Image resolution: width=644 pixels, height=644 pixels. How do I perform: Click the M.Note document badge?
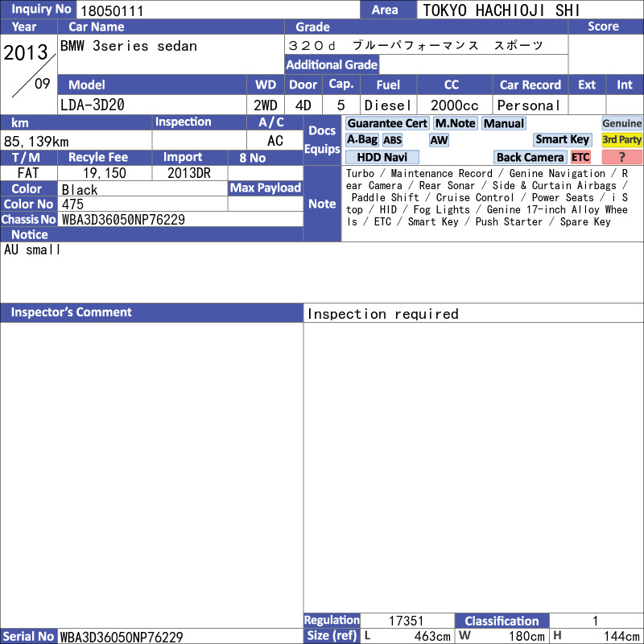pyautogui.click(x=455, y=123)
